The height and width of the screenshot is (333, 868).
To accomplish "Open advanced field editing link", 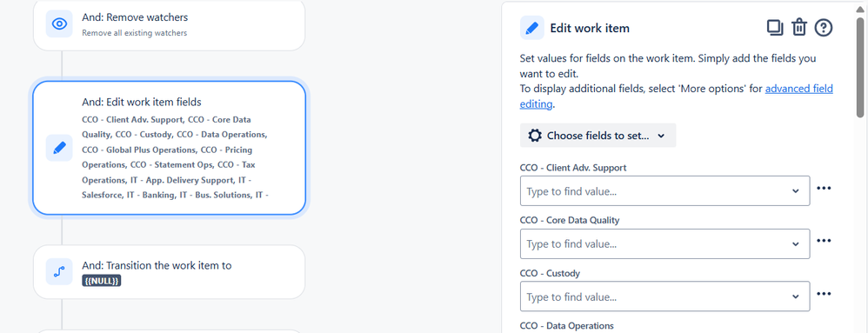I will coord(677,97).
